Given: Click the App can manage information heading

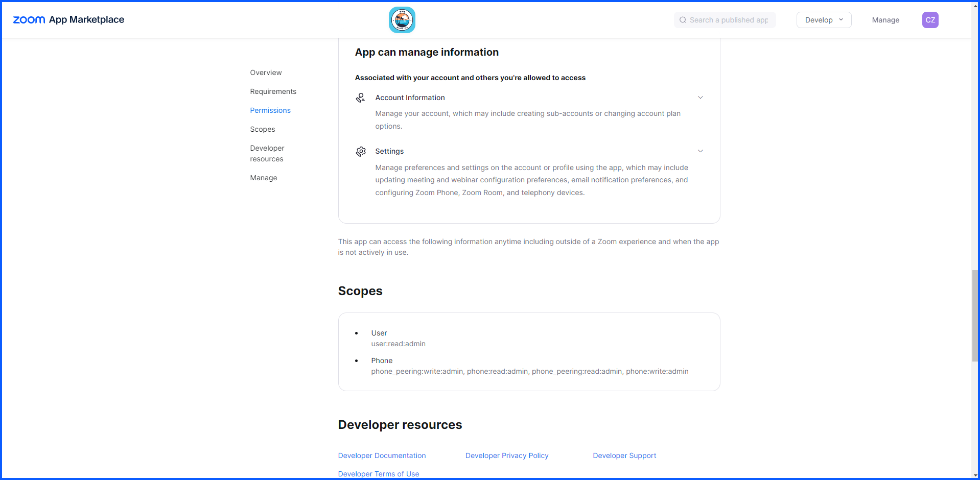Looking at the screenshot, I should pyautogui.click(x=427, y=52).
